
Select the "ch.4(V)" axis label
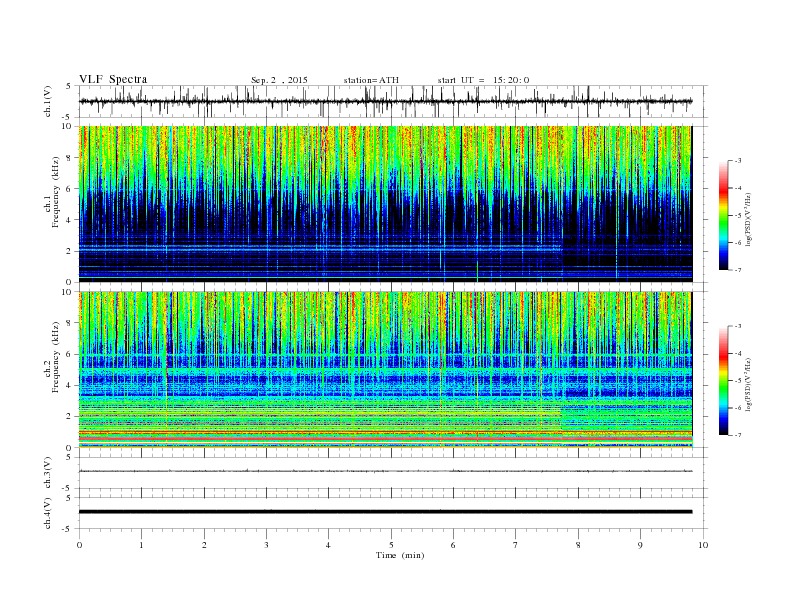[48, 513]
